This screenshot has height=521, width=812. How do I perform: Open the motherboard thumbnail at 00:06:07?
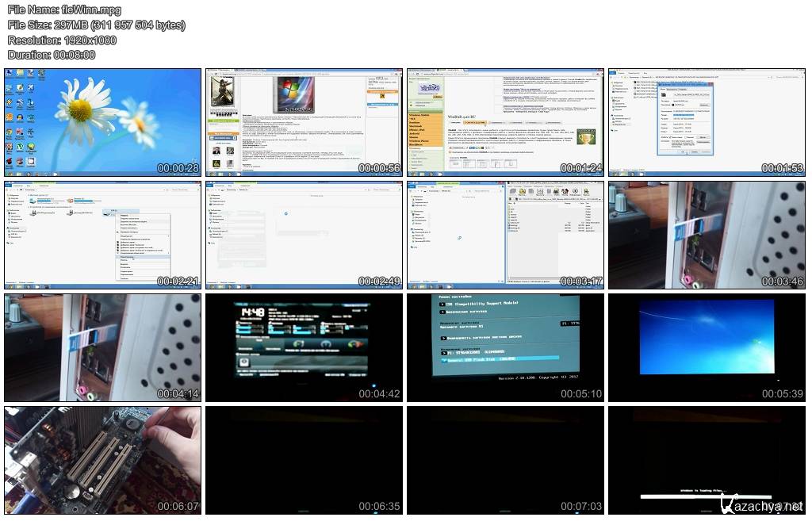(103, 460)
